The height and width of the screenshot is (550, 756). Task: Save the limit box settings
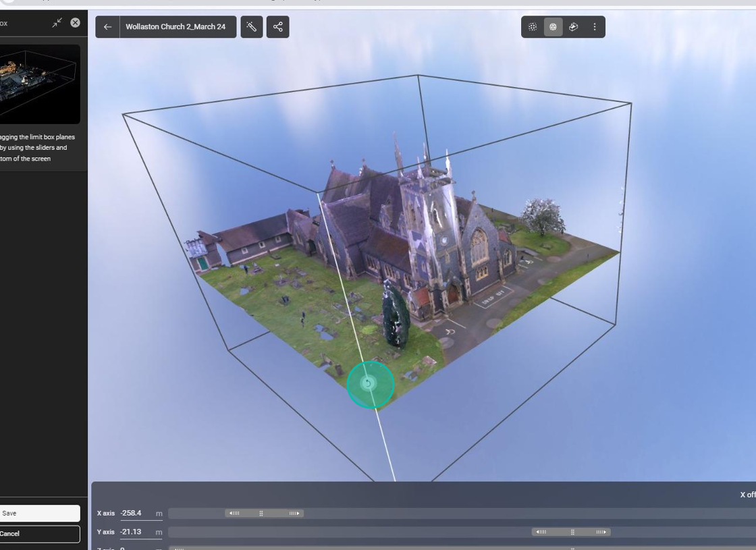(38, 514)
